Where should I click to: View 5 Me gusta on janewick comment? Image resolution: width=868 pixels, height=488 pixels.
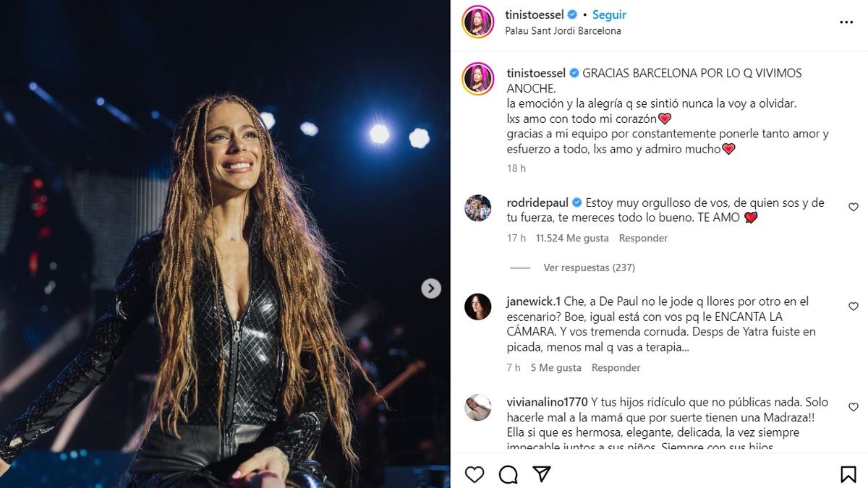click(556, 367)
